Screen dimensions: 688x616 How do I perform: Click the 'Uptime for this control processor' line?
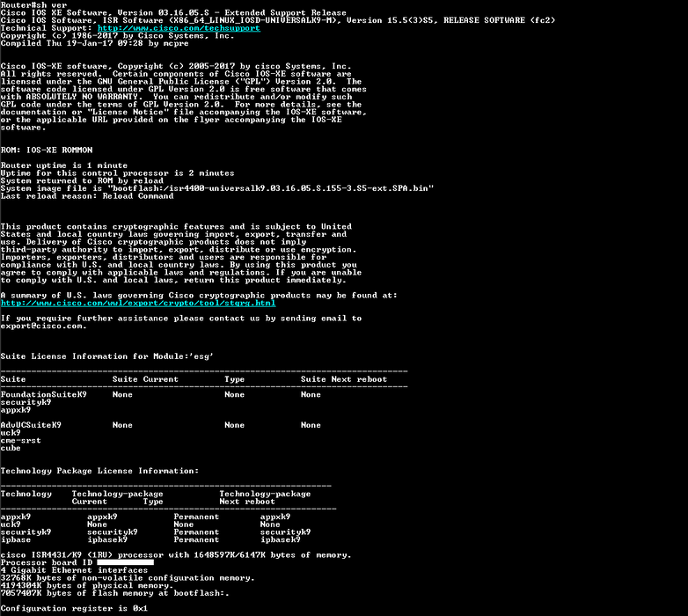(117, 173)
